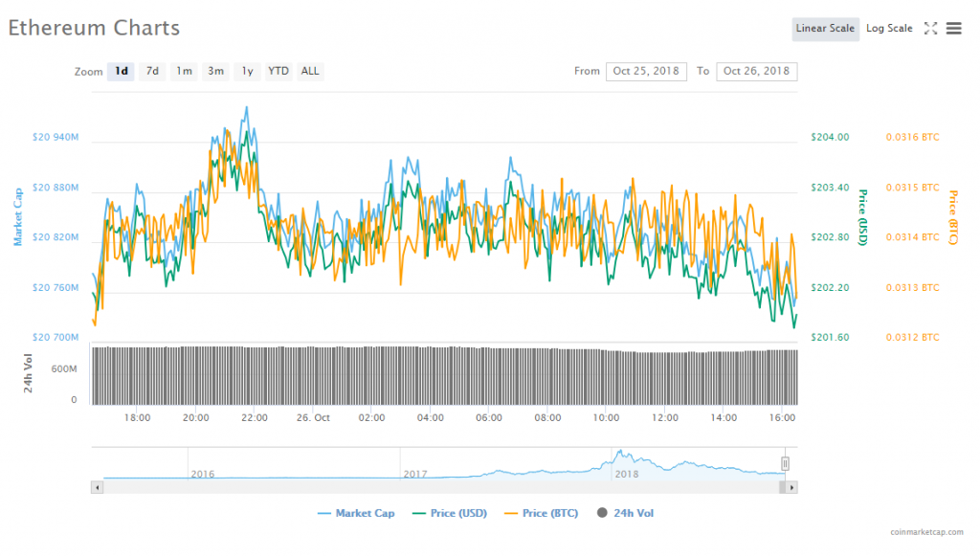This screenshot has height=557, width=980.
Task: Click the From date field
Action: pos(646,71)
